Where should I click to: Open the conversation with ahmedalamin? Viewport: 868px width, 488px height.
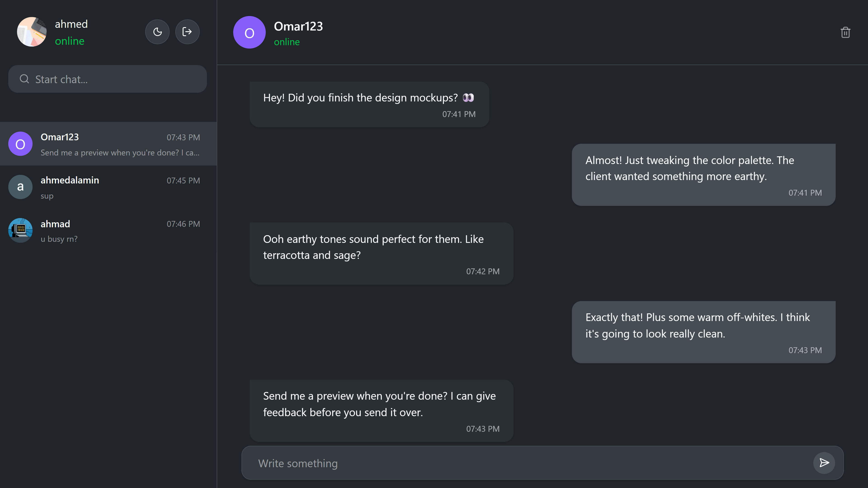pyautogui.click(x=108, y=187)
